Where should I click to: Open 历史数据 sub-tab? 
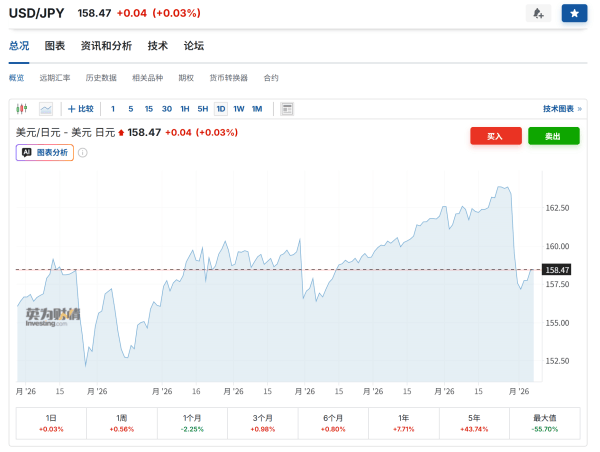click(101, 78)
